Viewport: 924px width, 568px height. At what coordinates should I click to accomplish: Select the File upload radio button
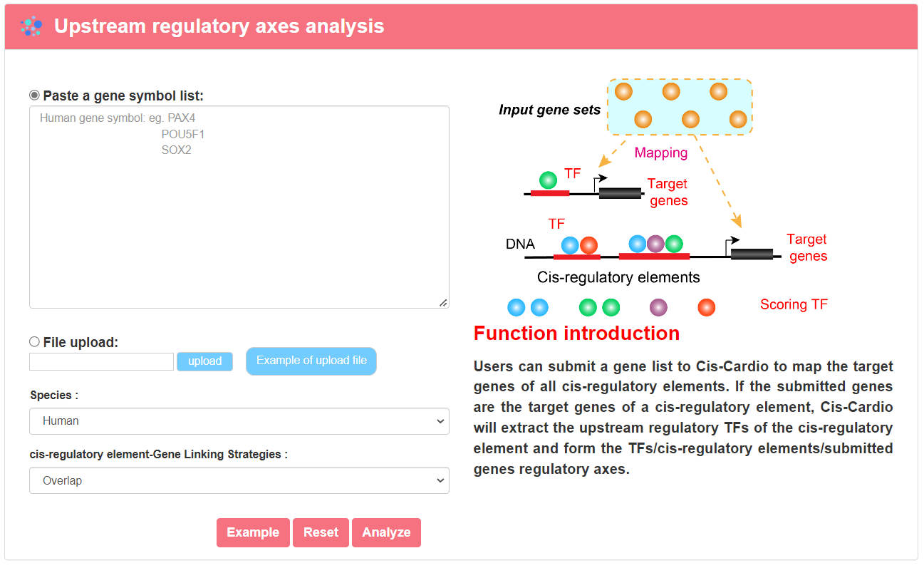coord(34,341)
